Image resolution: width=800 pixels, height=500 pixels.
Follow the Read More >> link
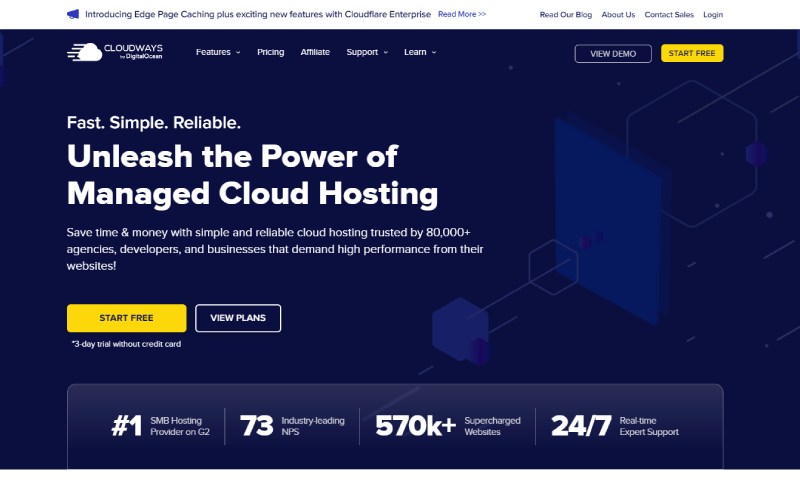pos(462,14)
